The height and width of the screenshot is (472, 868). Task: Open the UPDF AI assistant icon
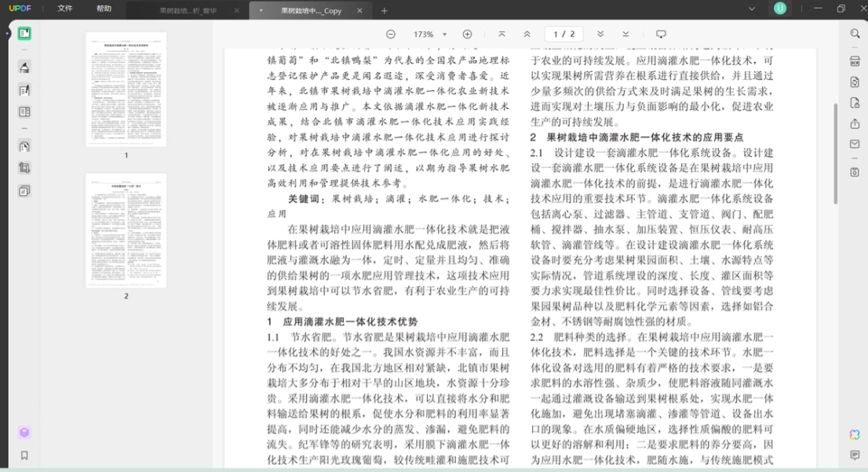(x=855, y=435)
